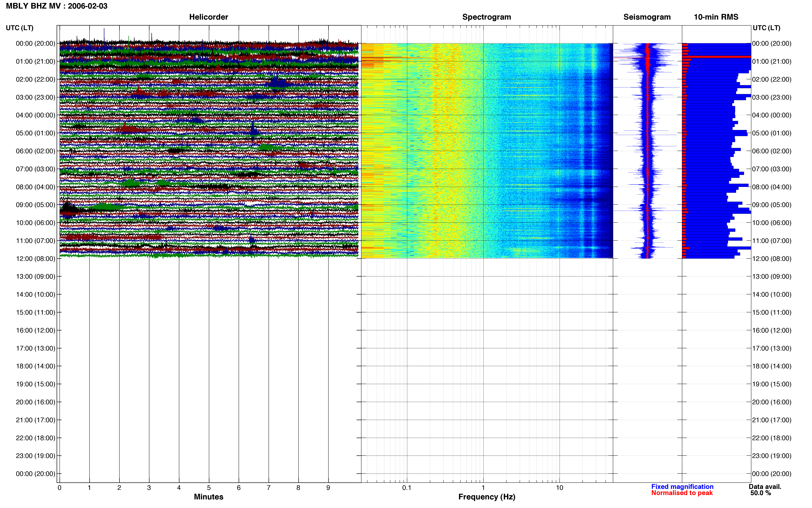Click the left '12:00 (08:00)' time label

[36, 259]
